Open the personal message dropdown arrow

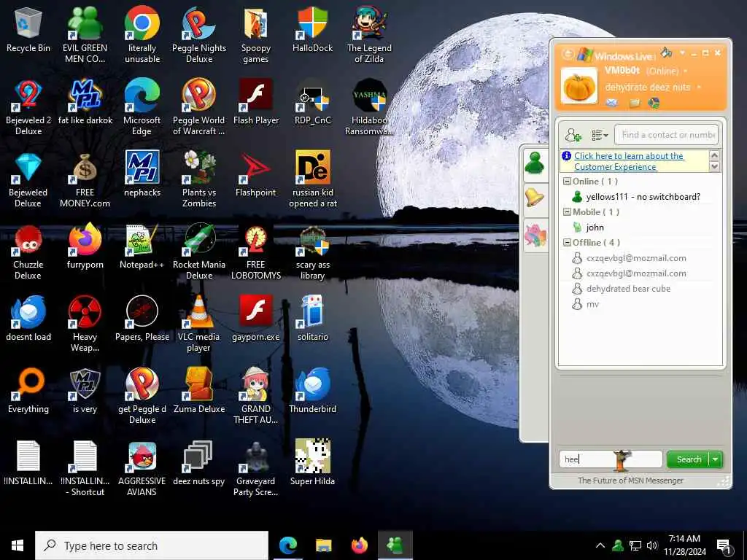tap(699, 87)
